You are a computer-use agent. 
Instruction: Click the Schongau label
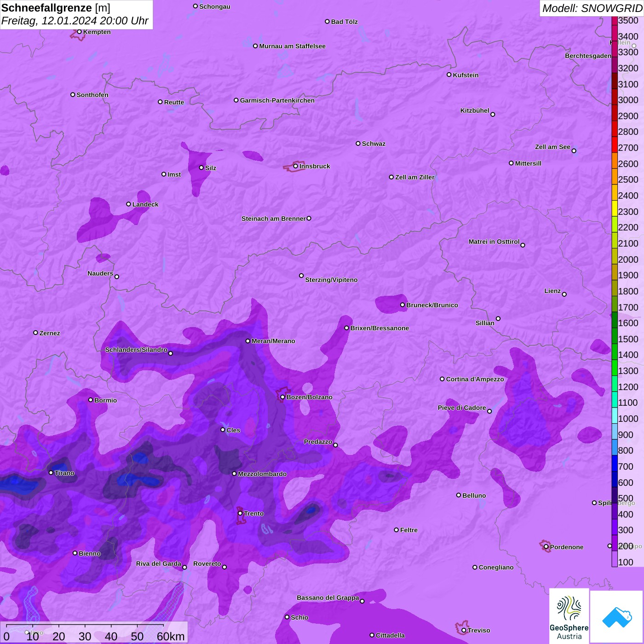coord(215,6)
